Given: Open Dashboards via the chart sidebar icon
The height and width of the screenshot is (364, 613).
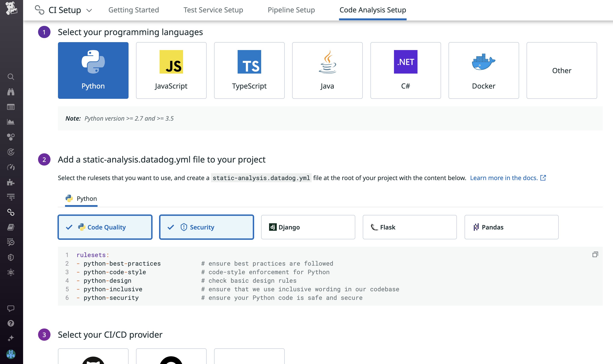Looking at the screenshot, I should pos(11,122).
